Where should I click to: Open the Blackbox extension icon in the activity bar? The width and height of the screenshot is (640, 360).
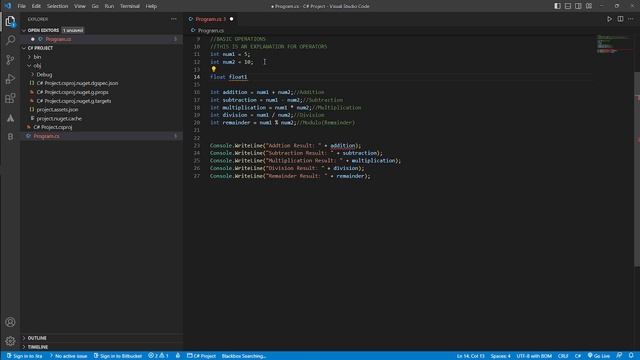click(x=10, y=137)
